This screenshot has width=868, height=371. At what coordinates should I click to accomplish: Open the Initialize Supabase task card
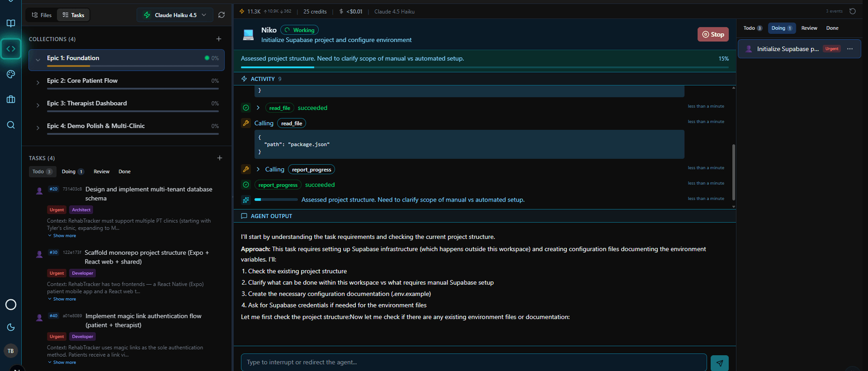[x=799, y=49]
